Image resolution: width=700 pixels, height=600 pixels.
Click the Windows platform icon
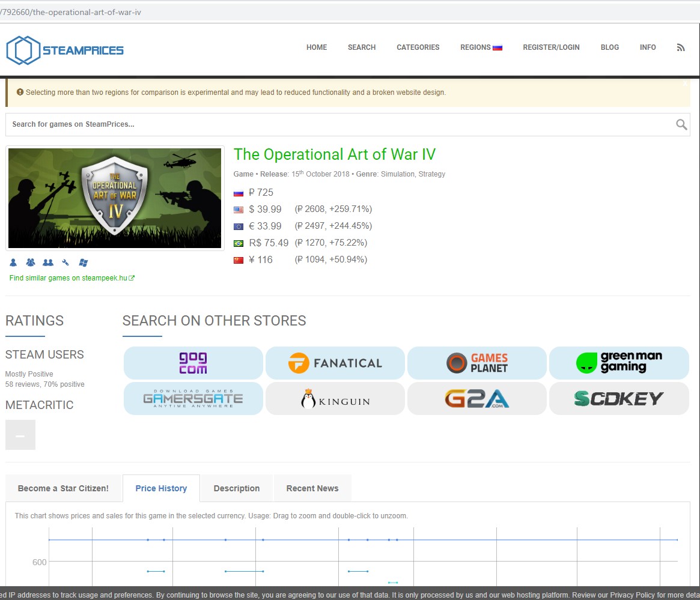pos(84,262)
